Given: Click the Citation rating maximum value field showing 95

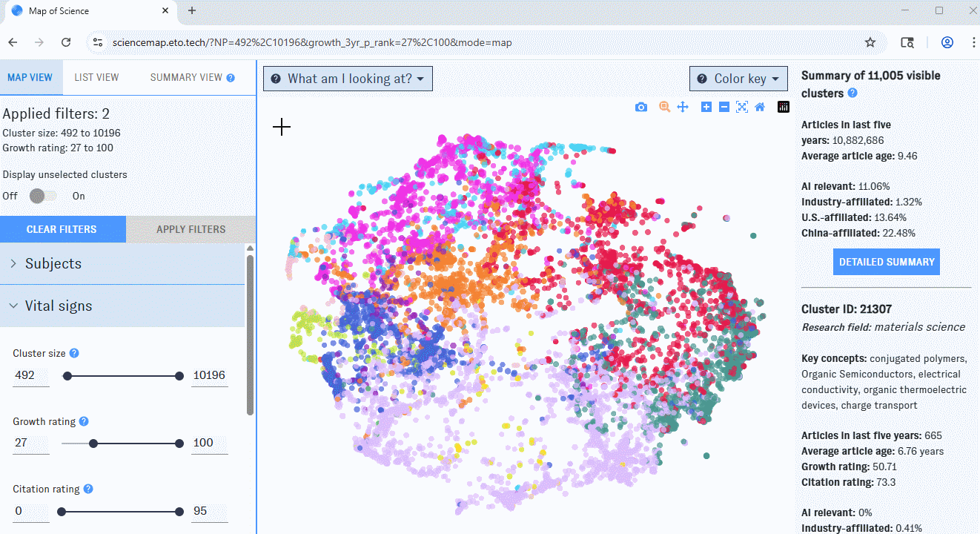Looking at the screenshot, I should point(209,511).
